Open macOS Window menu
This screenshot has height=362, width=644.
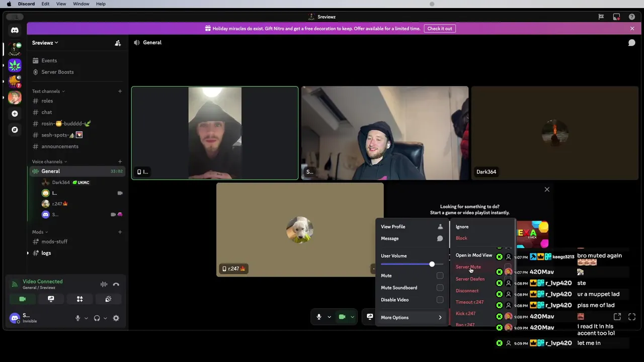click(x=81, y=4)
